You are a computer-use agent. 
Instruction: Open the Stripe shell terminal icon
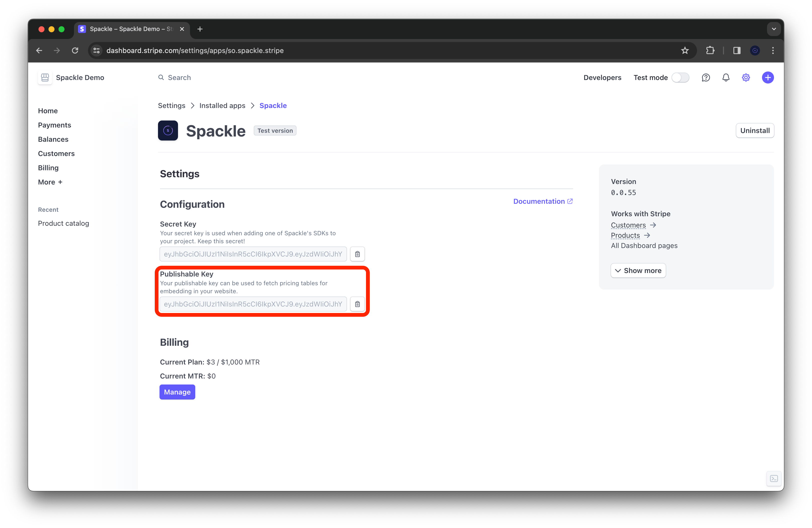point(774,478)
